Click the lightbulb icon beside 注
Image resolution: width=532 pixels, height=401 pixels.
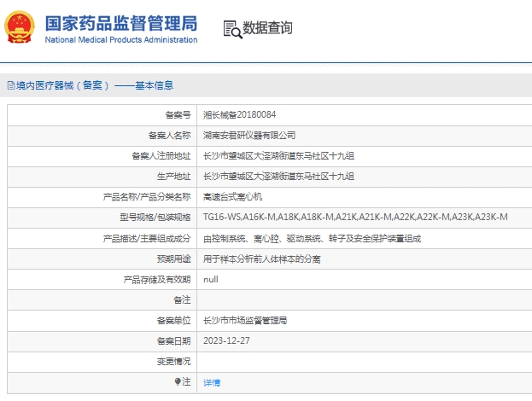click(178, 381)
